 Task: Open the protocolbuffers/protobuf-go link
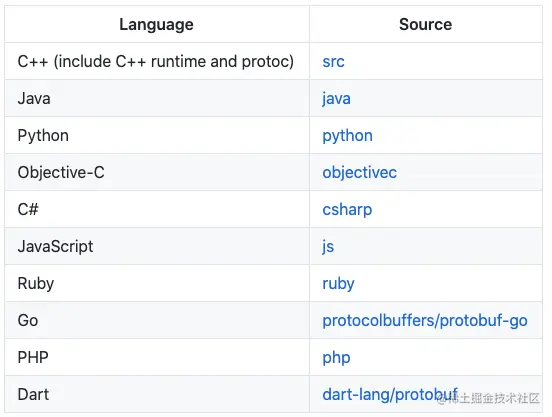click(x=425, y=321)
